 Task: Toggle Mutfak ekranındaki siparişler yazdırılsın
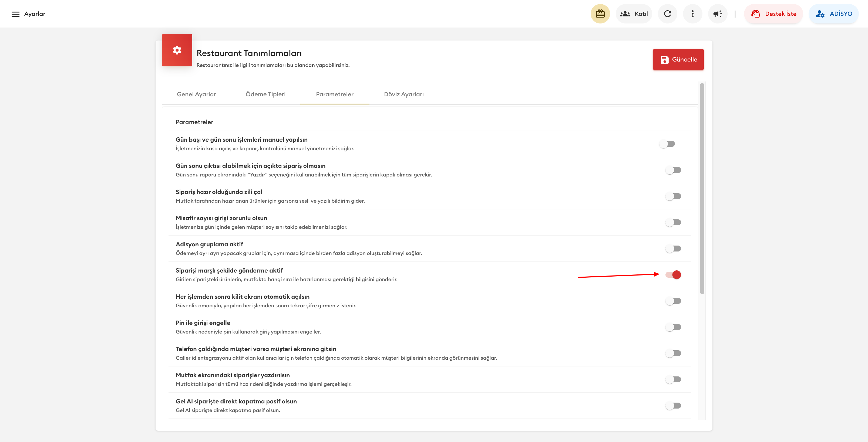(673, 379)
